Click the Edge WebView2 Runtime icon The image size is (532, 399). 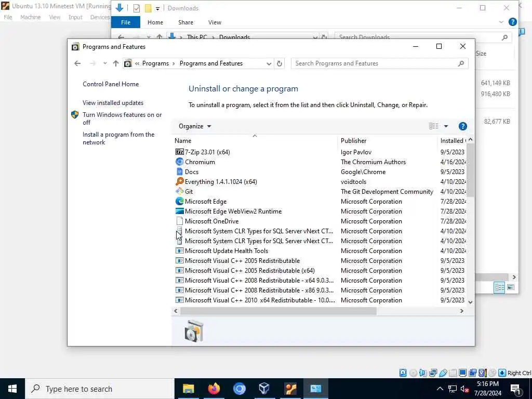(x=179, y=211)
